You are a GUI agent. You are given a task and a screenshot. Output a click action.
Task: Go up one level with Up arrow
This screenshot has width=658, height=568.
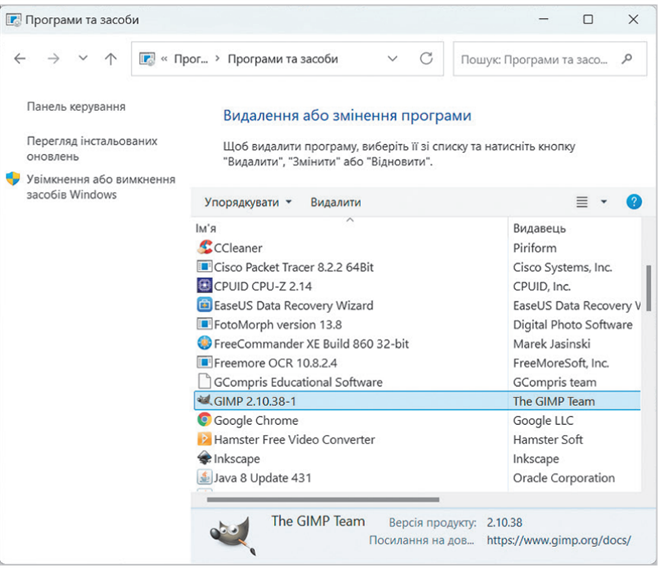pos(111,59)
